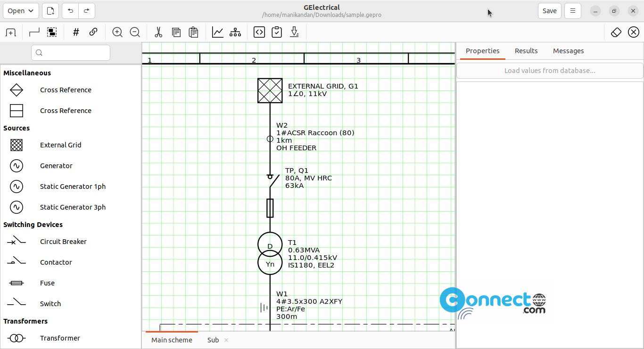Click the line graph analysis icon
644x349 pixels.
click(217, 32)
